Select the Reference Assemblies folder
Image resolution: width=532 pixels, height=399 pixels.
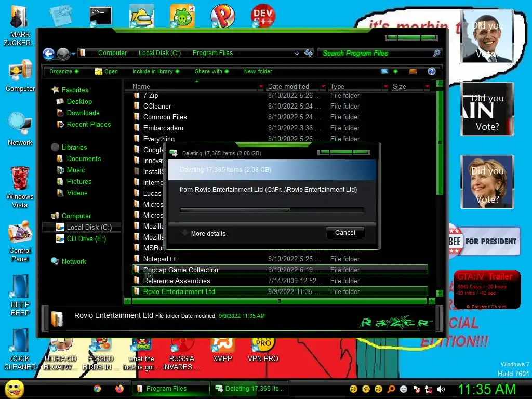pyautogui.click(x=177, y=281)
